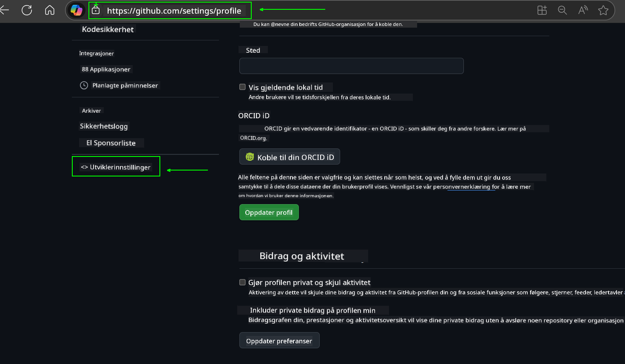Activate the read aloud icon
The height and width of the screenshot is (364, 625).
tap(583, 10)
